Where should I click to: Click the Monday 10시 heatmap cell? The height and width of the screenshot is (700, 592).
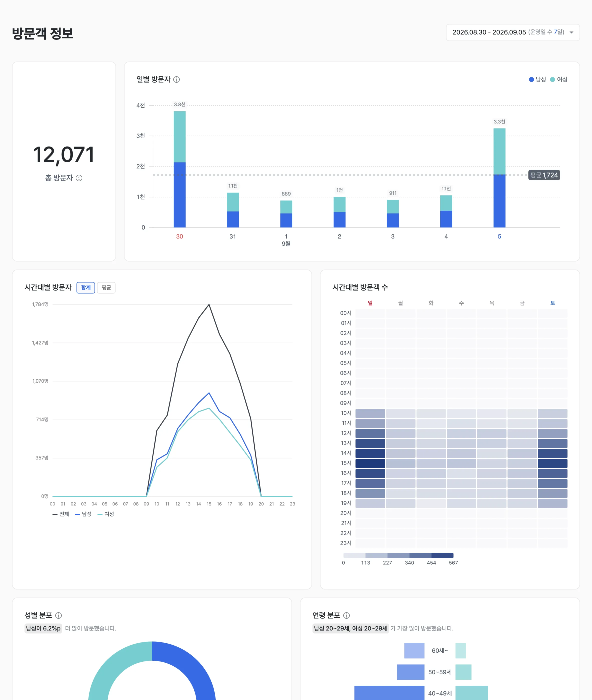(401, 413)
